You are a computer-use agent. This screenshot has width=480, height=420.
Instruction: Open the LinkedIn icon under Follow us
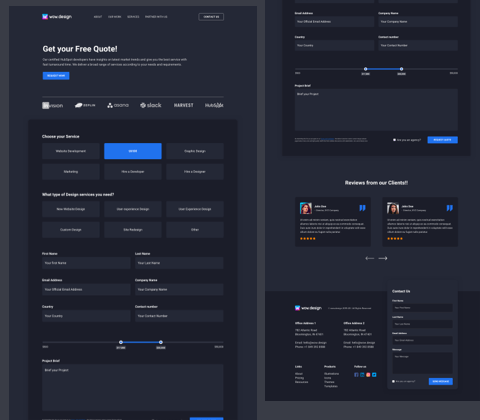(x=362, y=375)
